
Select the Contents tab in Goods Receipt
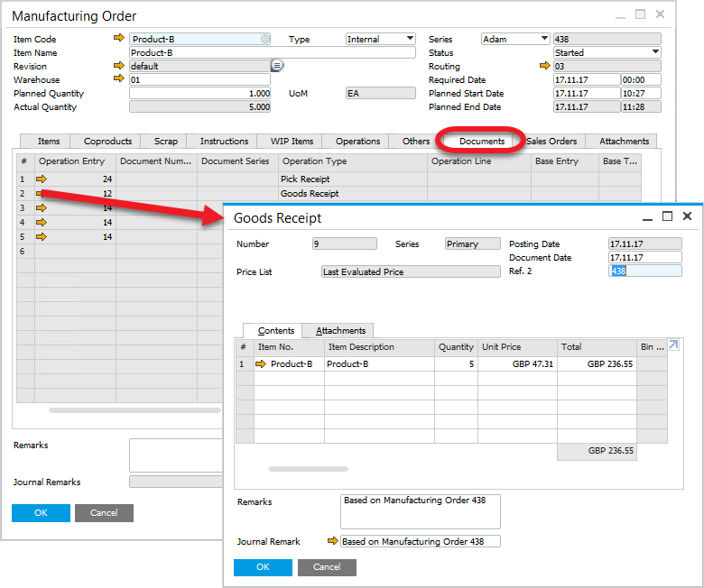tap(275, 331)
